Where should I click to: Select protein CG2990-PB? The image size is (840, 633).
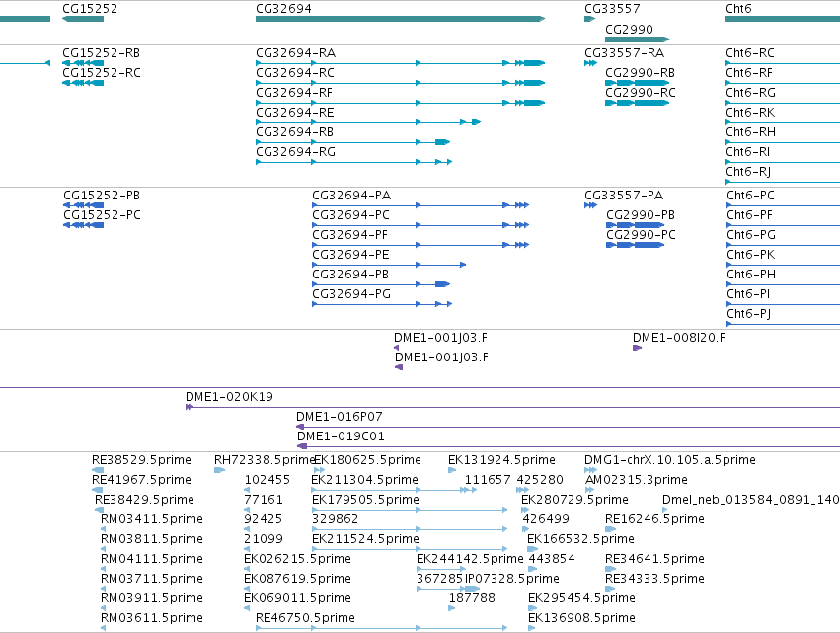point(641,215)
